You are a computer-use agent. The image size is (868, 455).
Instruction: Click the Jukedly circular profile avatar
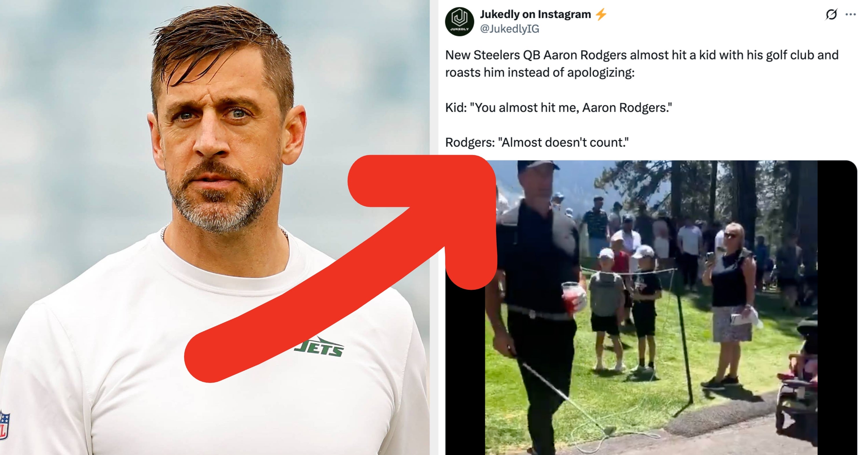(460, 21)
